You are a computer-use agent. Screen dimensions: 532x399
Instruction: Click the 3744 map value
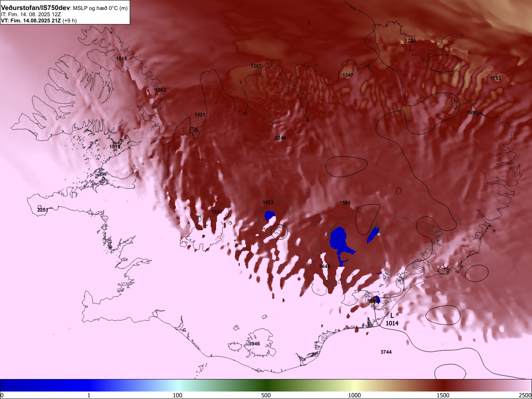click(x=386, y=352)
